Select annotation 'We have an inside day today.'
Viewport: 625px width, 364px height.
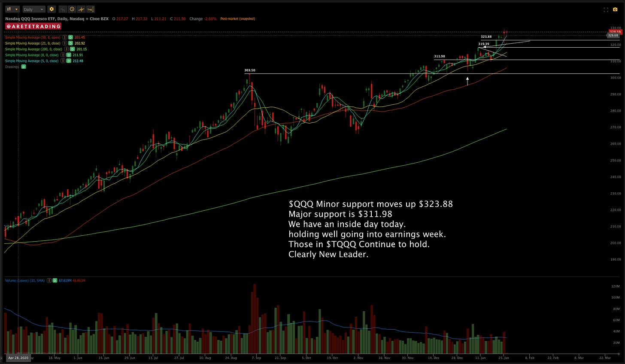click(x=347, y=224)
